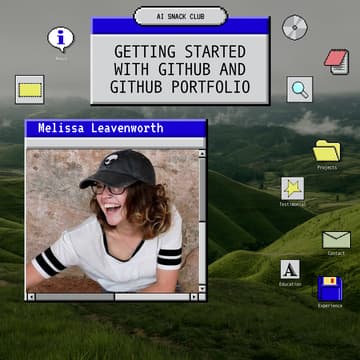Open the Experience floppy disk icon
Screen dimensions: 360x360
pos(330,289)
